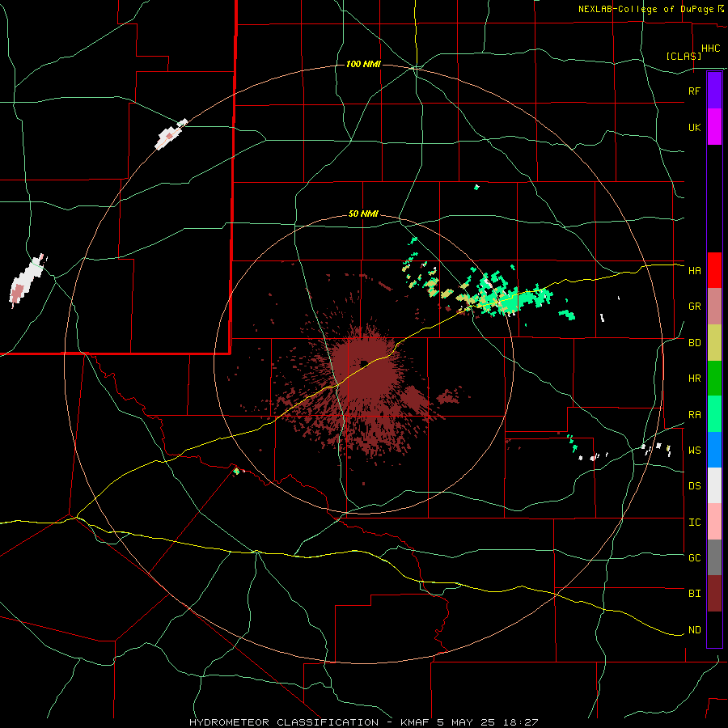Screen dimensions: 728x728
Task: Click the BD legend label
Action: coord(694,343)
